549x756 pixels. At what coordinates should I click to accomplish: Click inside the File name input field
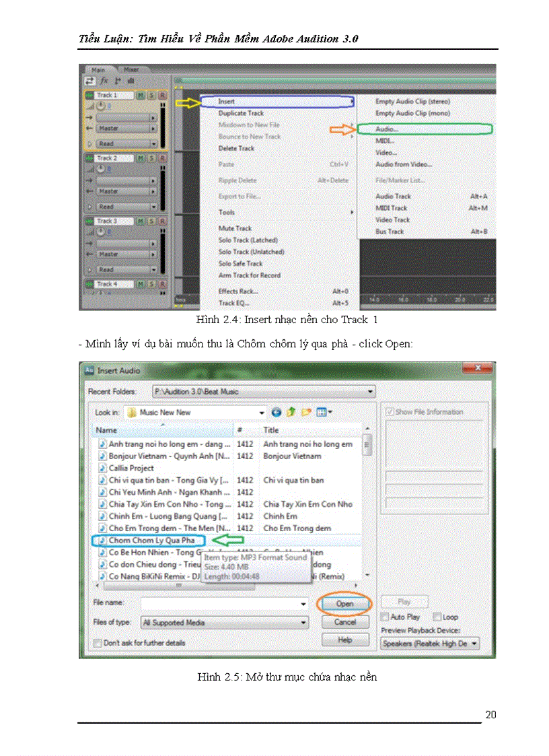222,604
